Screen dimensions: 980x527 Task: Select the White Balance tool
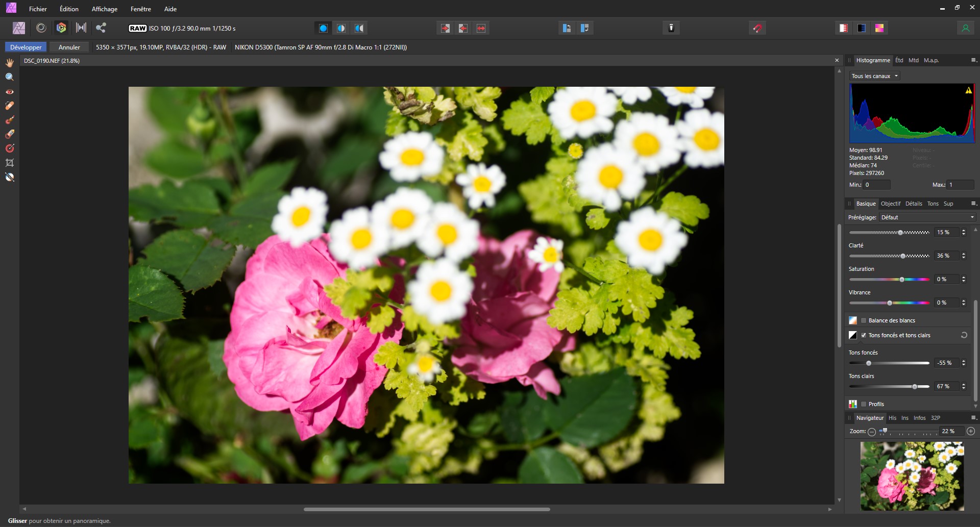(10, 177)
